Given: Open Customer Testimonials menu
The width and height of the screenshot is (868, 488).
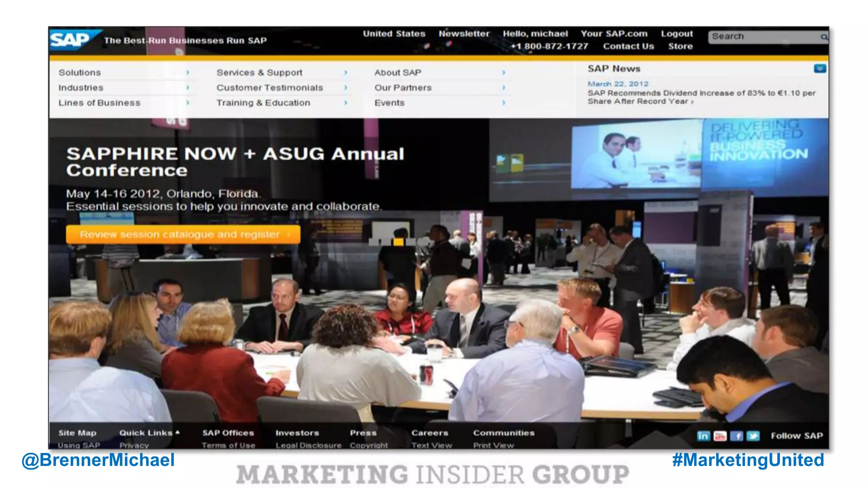Looking at the screenshot, I should (x=270, y=88).
